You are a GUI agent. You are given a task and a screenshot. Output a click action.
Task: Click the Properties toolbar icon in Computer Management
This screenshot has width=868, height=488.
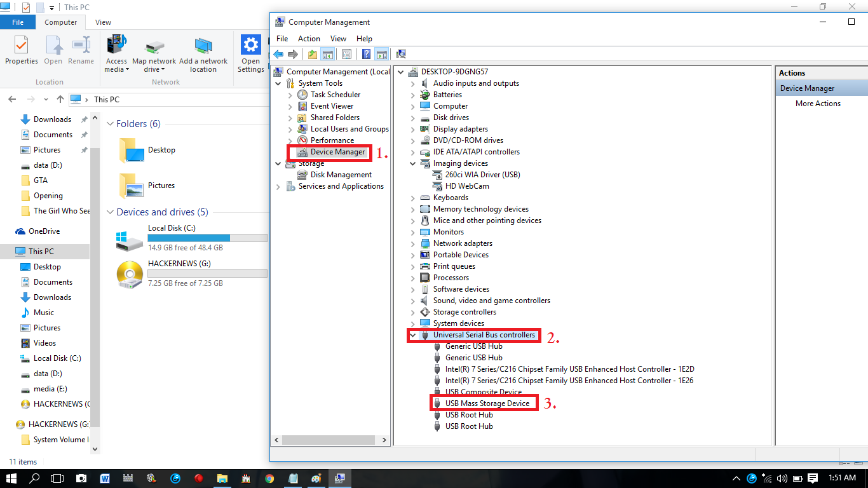(346, 54)
